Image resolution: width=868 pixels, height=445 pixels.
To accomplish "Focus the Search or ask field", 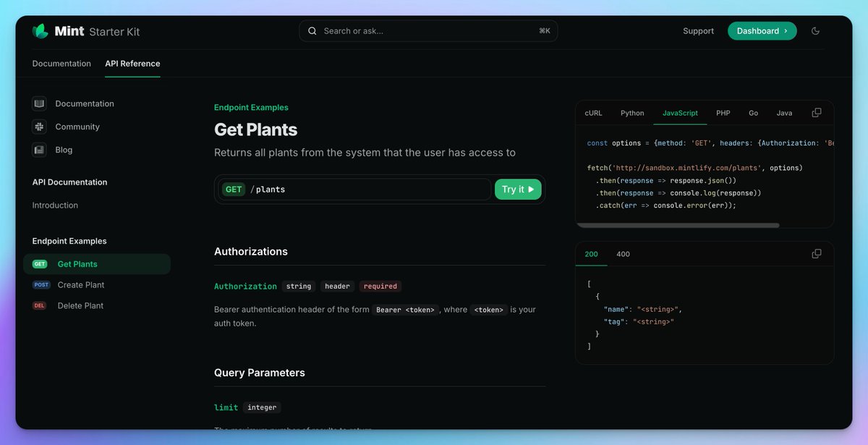I will [428, 31].
